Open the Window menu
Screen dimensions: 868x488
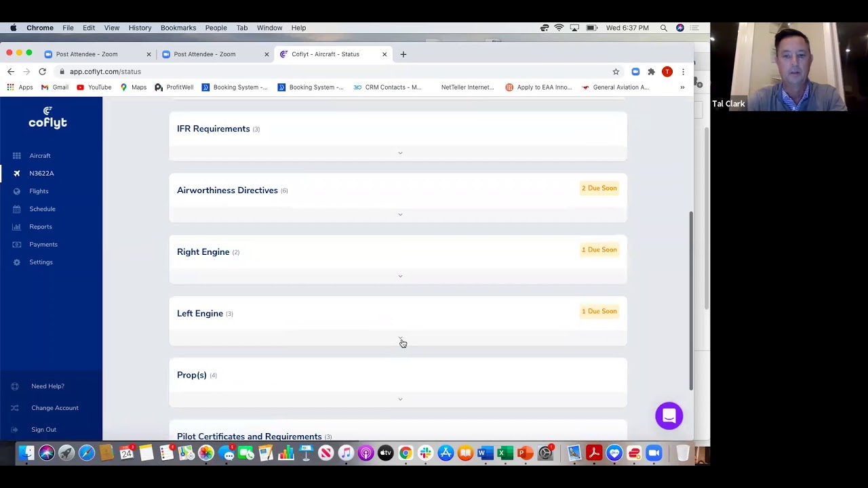[269, 28]
